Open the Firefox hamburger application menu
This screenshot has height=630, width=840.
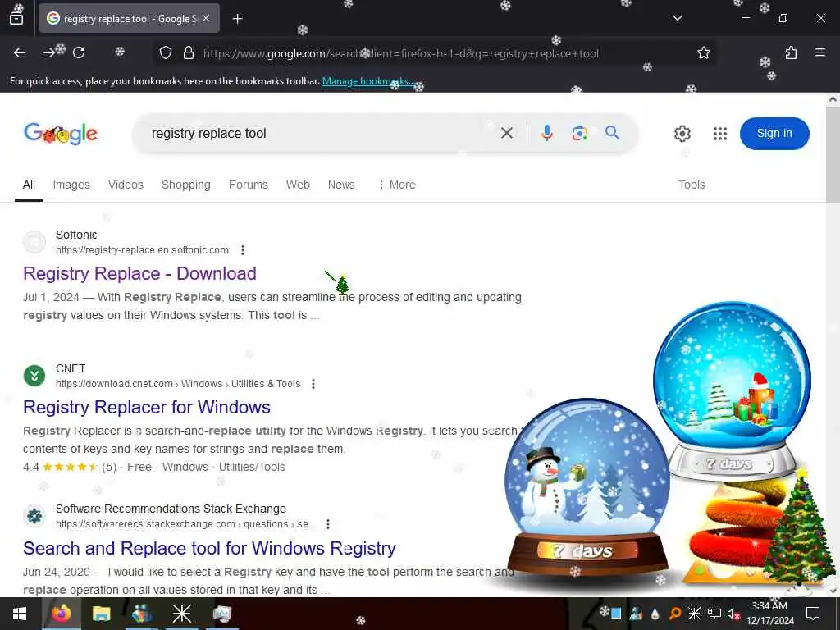[819, 52]
